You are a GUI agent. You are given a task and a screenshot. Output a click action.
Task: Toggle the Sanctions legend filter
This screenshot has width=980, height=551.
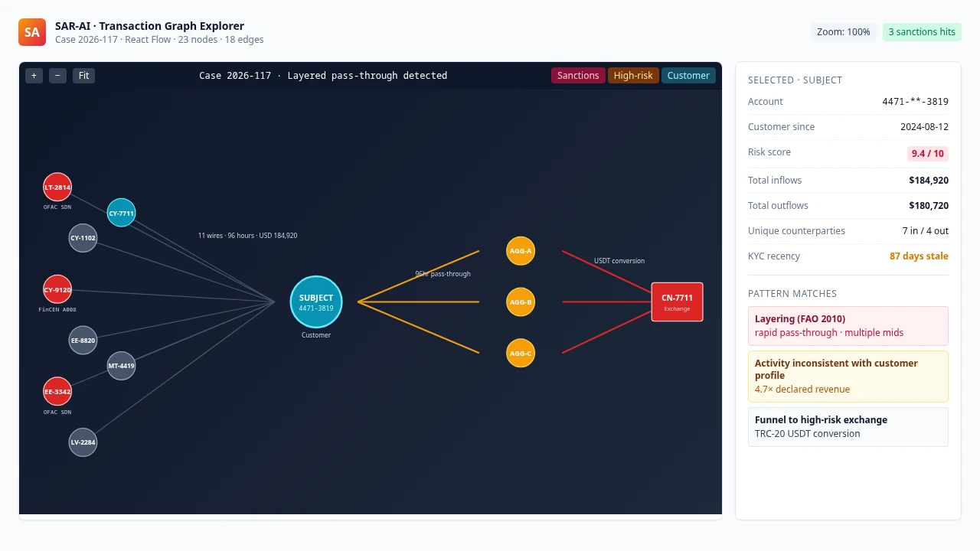[578, 76]
